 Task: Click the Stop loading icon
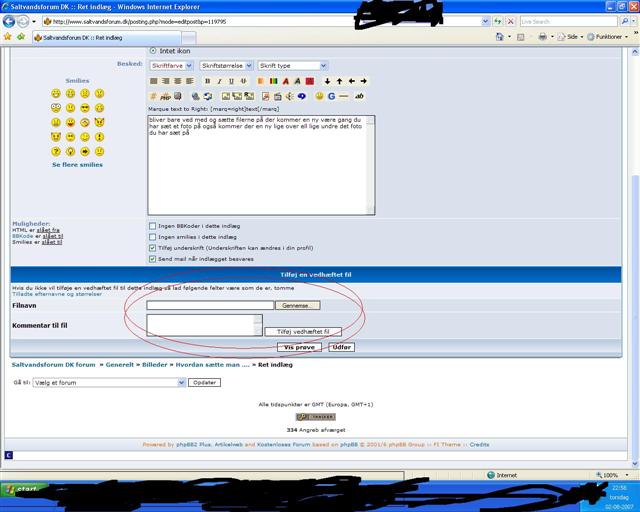coord(510,21)
